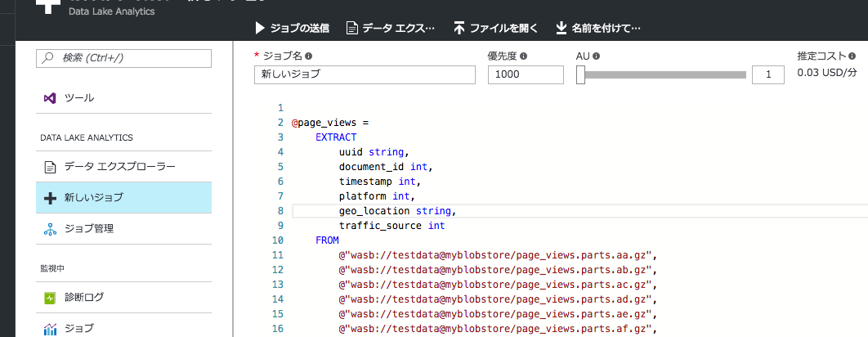
Task: Click the uuid string line
Action: 375,152
